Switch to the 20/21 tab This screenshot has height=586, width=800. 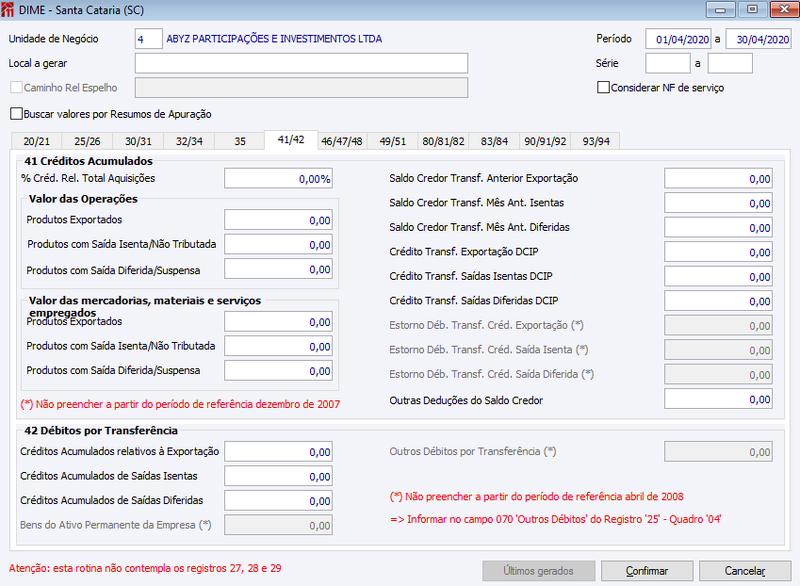click(x=36, y=141)
